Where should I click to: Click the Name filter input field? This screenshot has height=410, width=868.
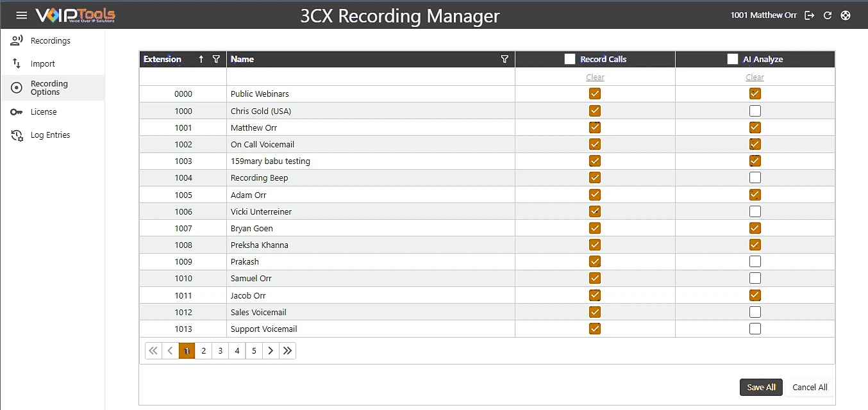tap(371, 77)
